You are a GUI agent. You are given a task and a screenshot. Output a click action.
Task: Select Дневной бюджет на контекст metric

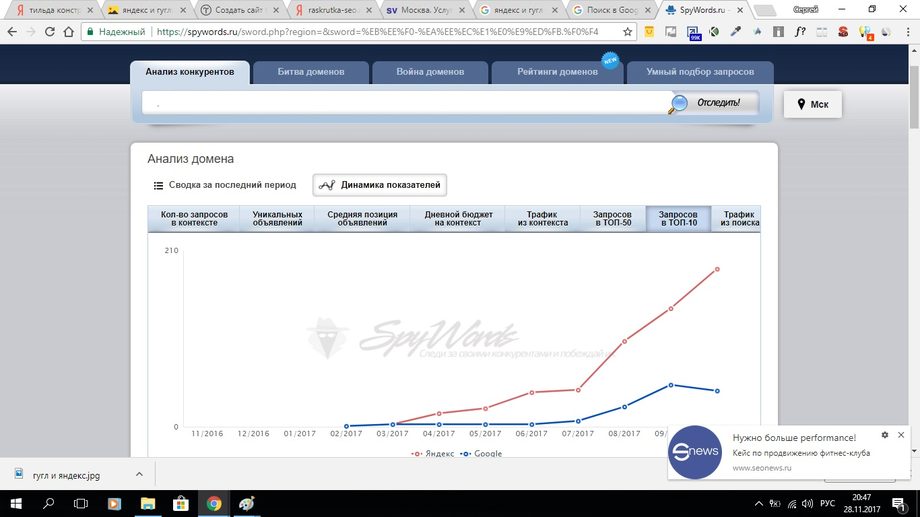[x=458, y=218]
